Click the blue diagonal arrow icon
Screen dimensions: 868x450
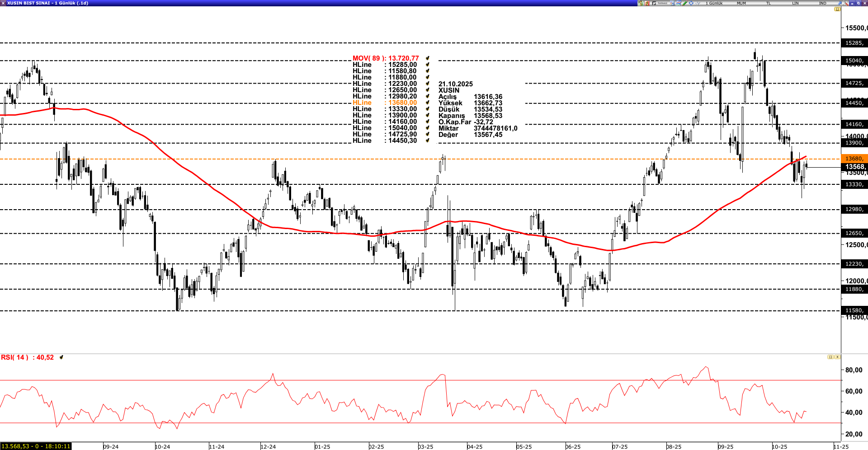tap(840, 3)
